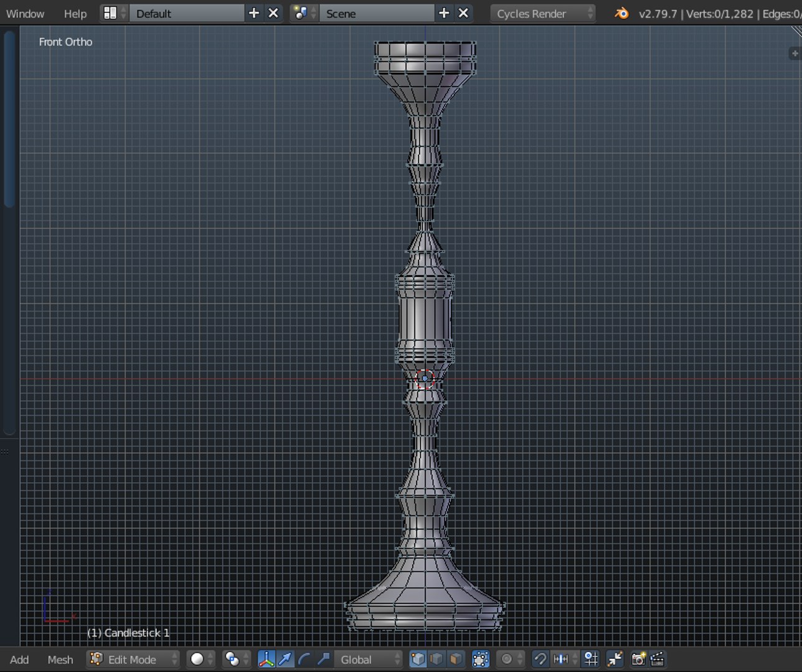
Task: Open the Add menu in viewport header
Action: pos(19,660)
